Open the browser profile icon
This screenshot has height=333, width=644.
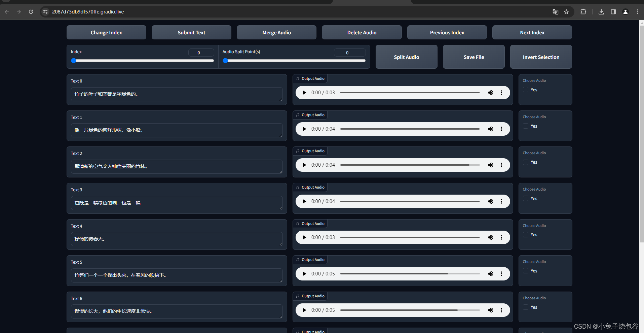click(626, 12)
